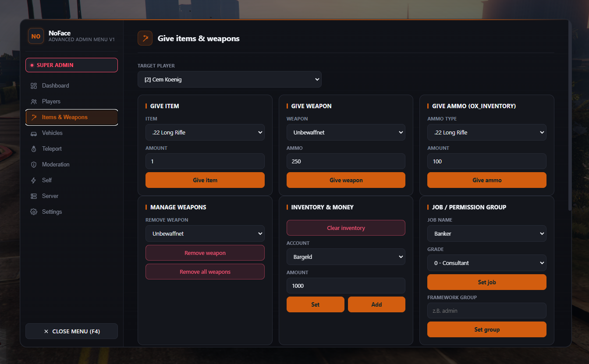The height and width of the screenshot is (364, 589).
Task: Click the Remove weapon button
Action: (205, 253)
